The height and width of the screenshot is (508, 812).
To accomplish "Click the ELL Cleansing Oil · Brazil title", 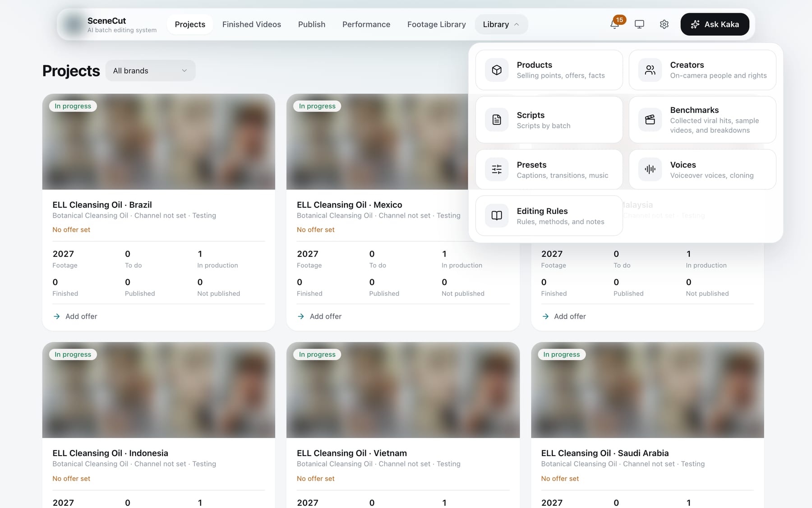I will click(102, 205).
